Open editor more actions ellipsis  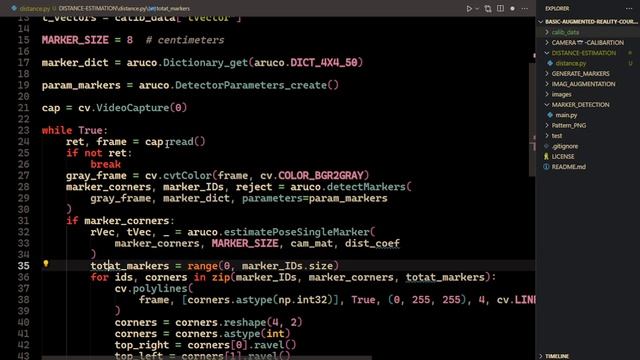[524, 9]
